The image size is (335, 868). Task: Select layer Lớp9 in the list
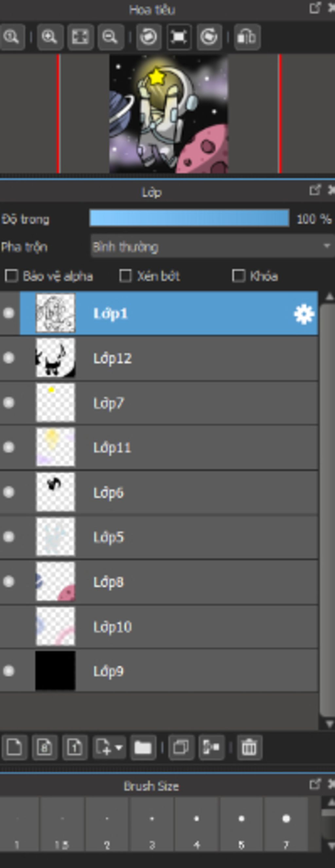[x=196, y=671]
